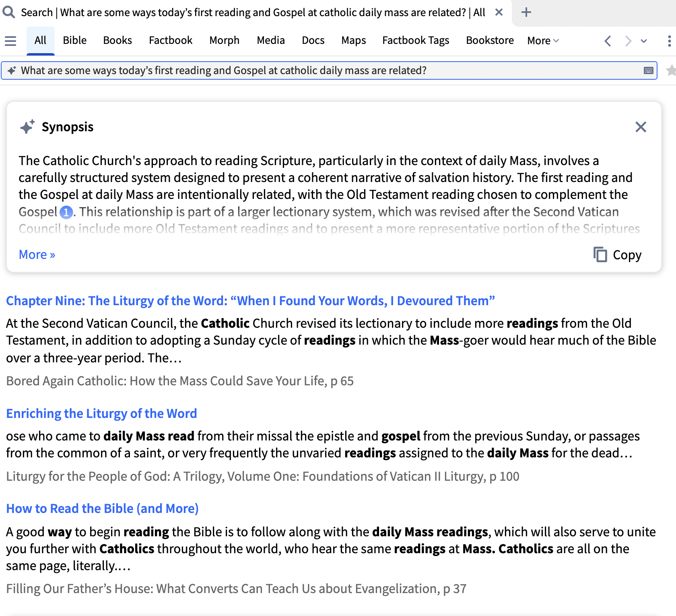This screenshot has width=676, height=616.
Task: Focus the search query input field
Action: point(329,70)
